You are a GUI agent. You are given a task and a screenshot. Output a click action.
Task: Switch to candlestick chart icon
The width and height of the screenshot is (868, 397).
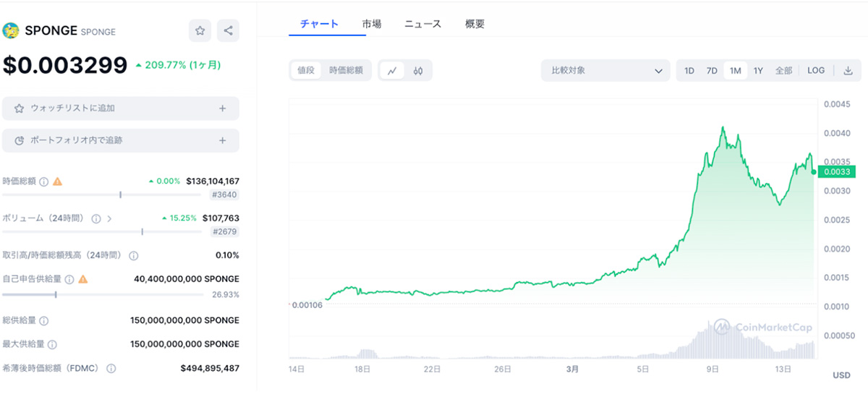418,71
